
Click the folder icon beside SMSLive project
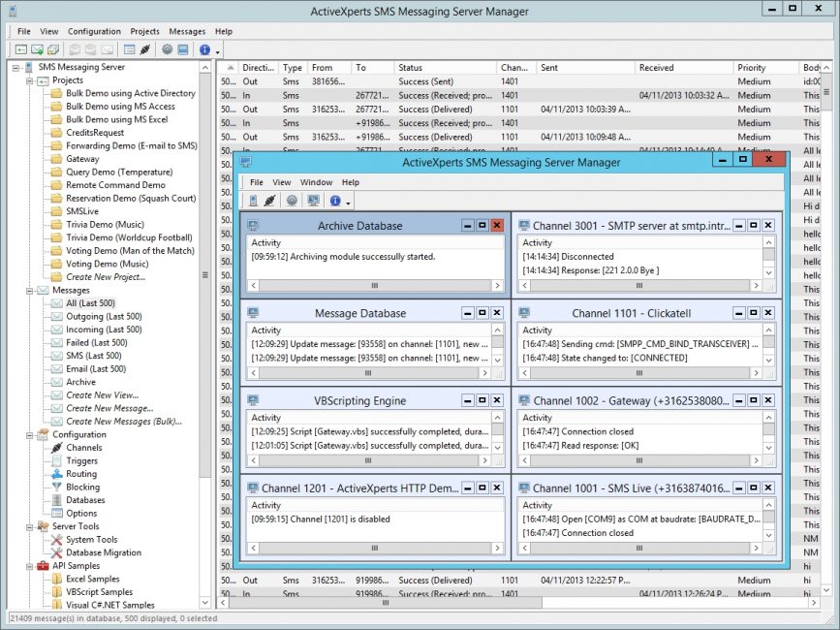pos(57,211)
